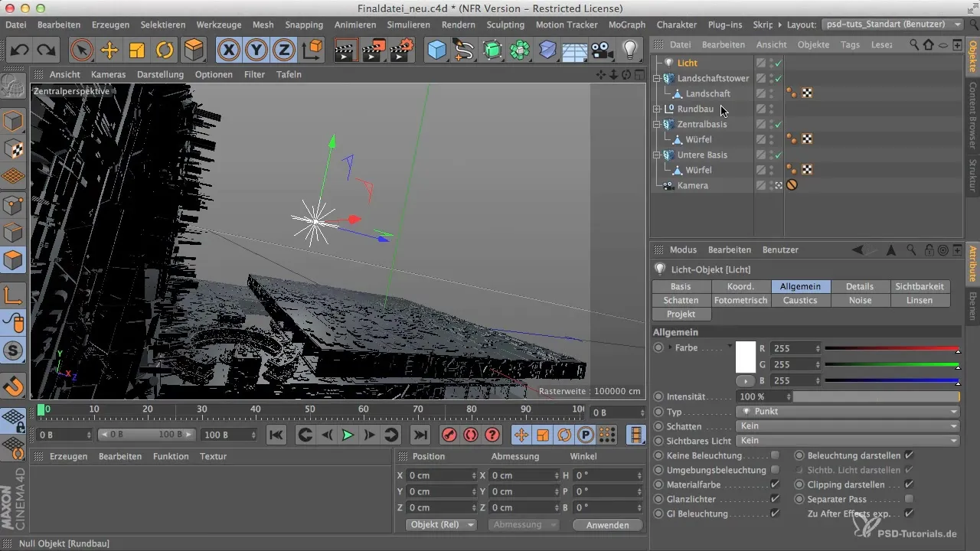Select the Kamera object in tree
Image resolution: width=980 pixels, height=551 pixels.
coord(692,185)
